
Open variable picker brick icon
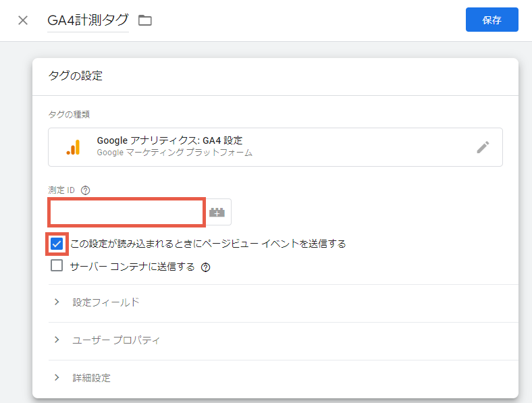pos(217,213)
